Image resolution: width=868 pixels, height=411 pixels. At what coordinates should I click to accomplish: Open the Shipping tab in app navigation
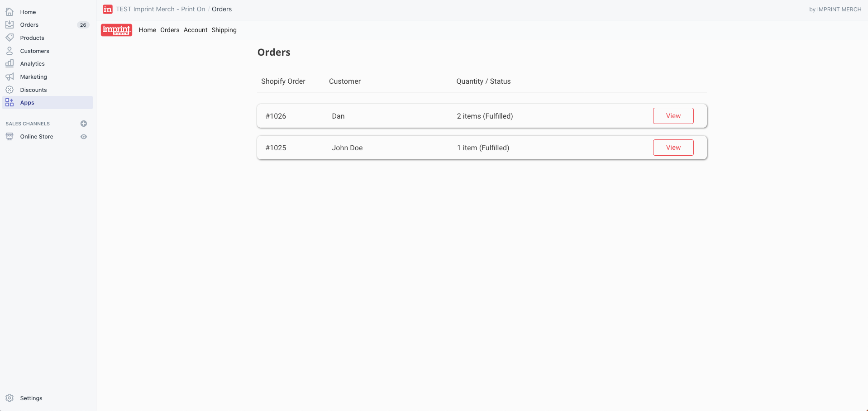click(224, 30)
